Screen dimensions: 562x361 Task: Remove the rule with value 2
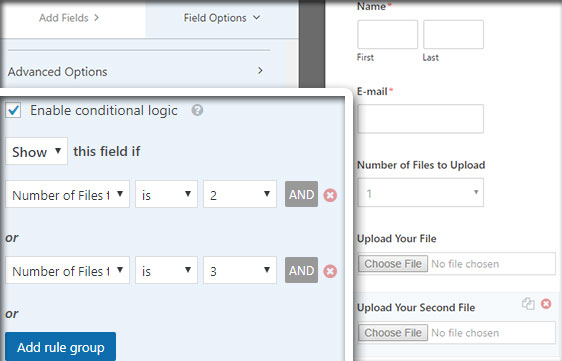[x=330, y=195]
